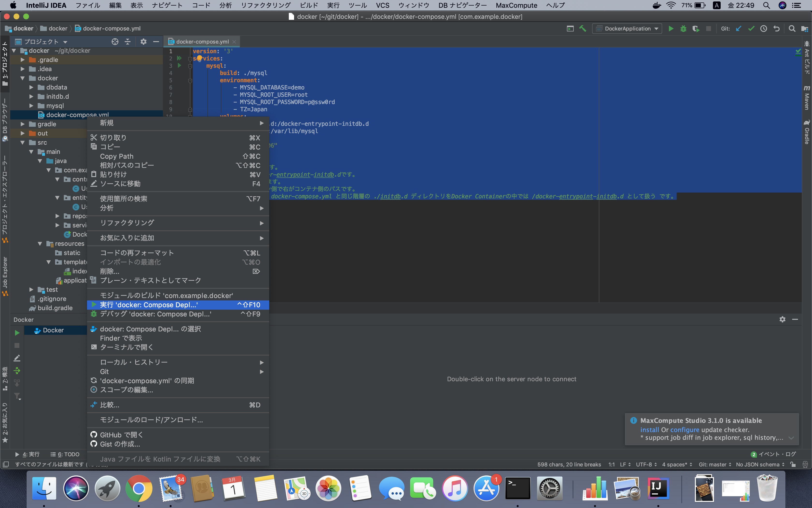The width and height of the screenshot is (812, 508).
Task: Click Docker panel deploy icon
Action: click(17, 371)
